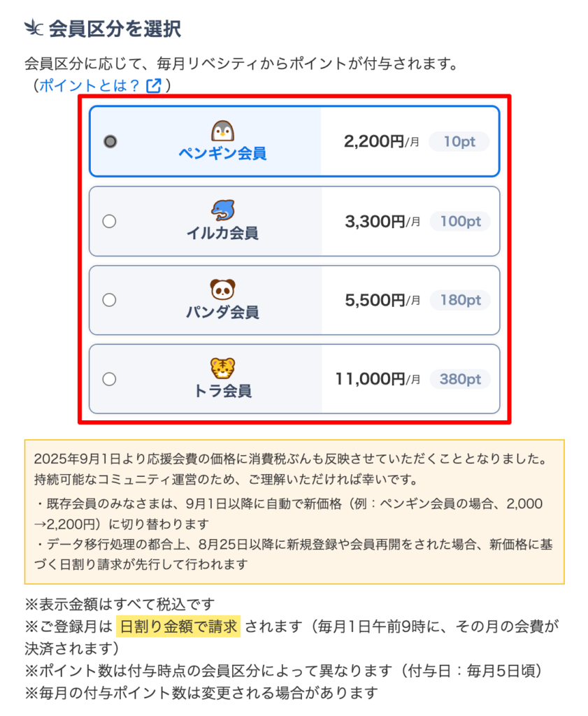
Task: Click the 10pt points badge
Action: point(459,141)
